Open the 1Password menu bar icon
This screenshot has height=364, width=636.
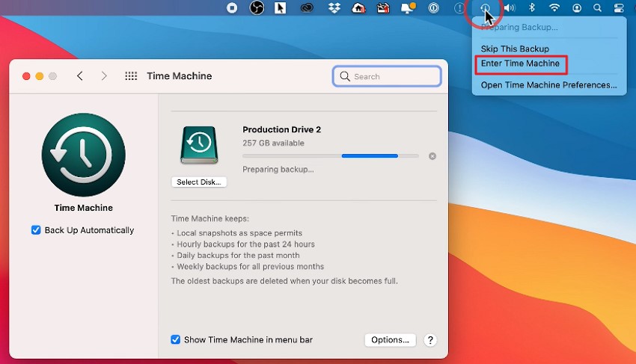(x=433, y=7)
